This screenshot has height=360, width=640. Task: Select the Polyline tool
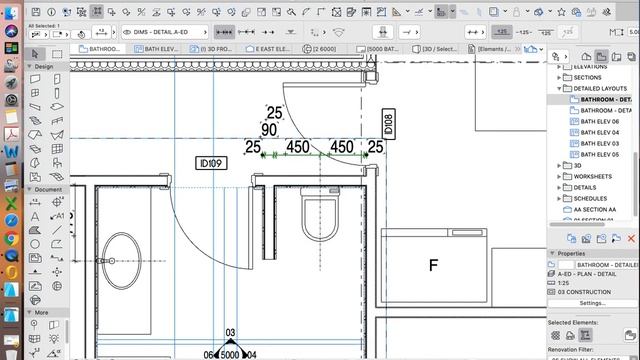[x=57, y=244]
